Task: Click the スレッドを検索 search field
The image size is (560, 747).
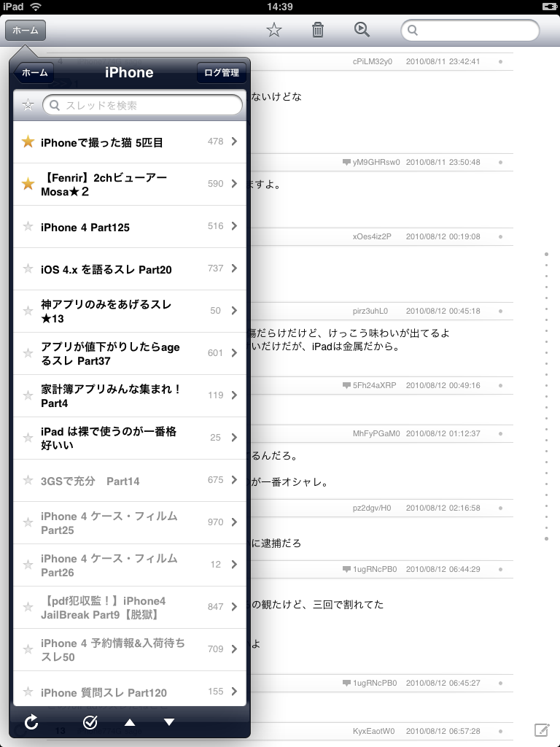Action: tap(142, 105)
